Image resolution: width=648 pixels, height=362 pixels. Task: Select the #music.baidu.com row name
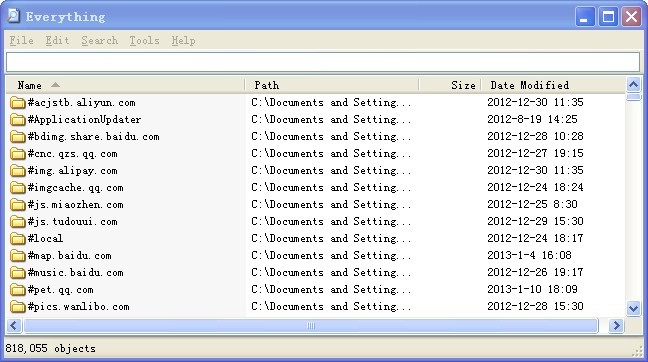tap(76, 273)
